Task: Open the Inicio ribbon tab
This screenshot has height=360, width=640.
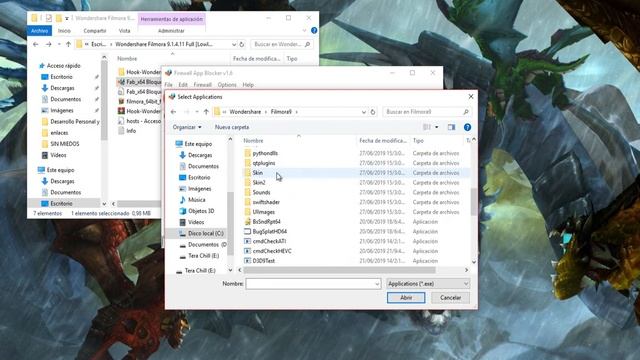Action: click(64, 31)
